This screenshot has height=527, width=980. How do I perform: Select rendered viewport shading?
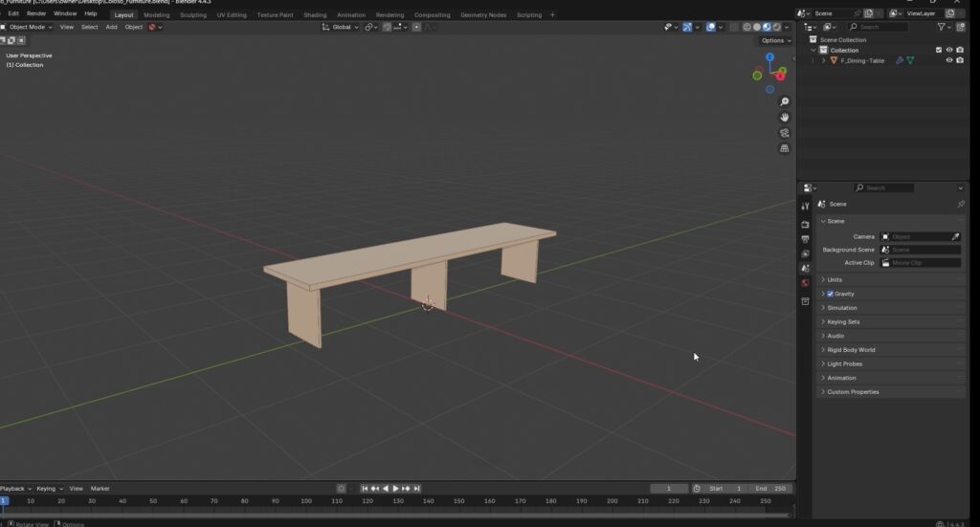[x=777, y=27]
